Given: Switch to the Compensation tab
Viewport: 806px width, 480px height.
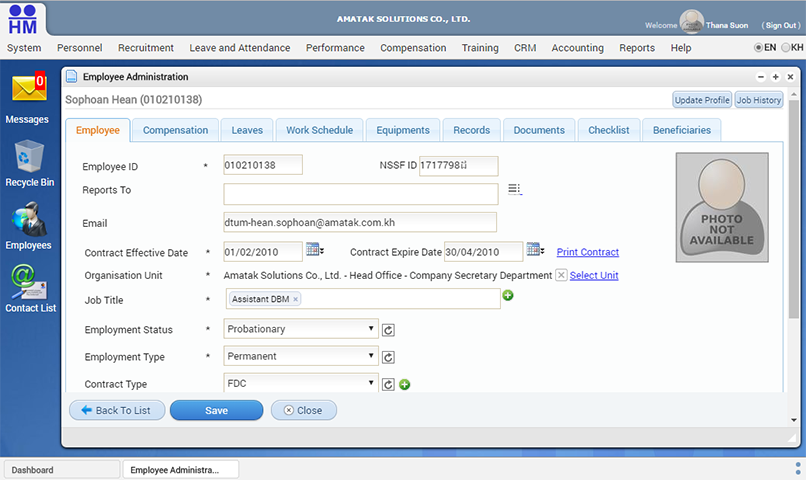Looking at the screenshot, I should click(x=175, y=130).
